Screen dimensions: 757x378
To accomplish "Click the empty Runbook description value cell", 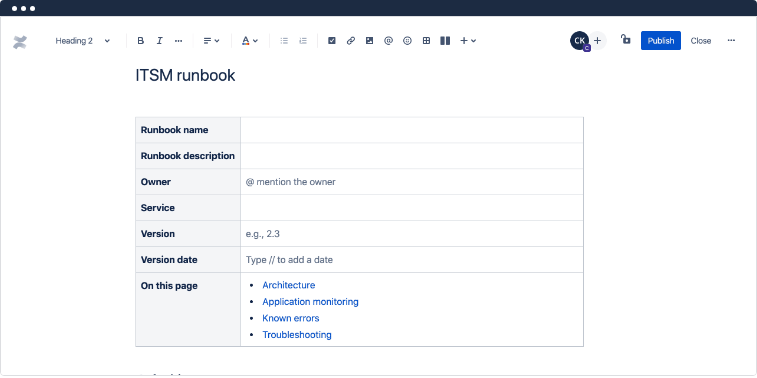I will pos(412,156).
